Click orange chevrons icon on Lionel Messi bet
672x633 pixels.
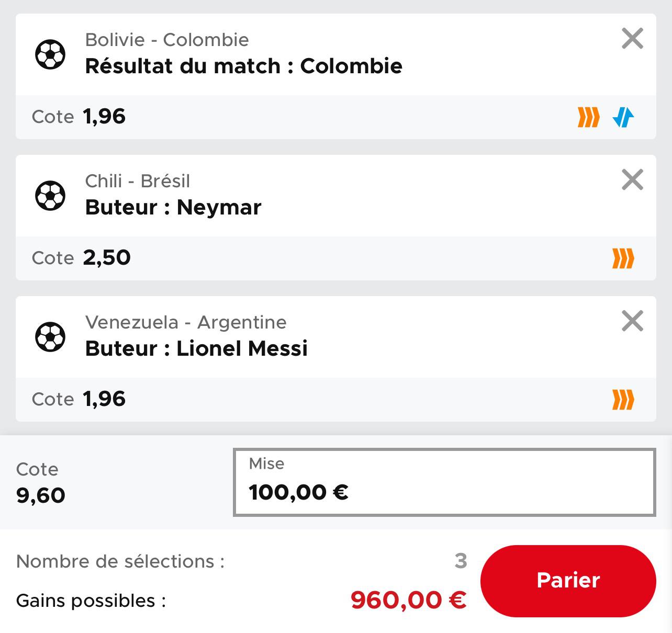pos(623,400)
